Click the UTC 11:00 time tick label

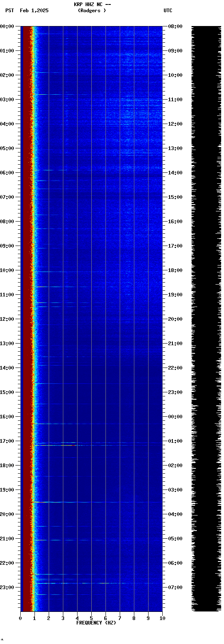point(175,100)
